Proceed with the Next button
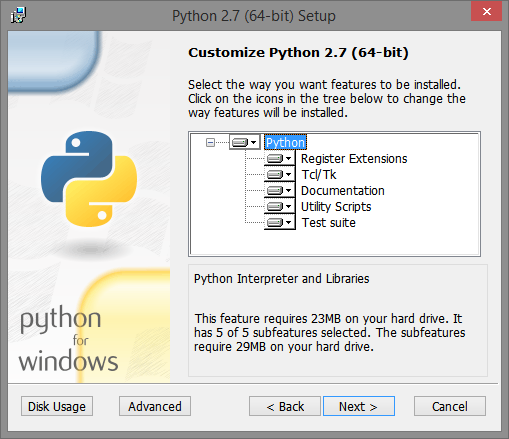This screenshot has width=509, height=439. 359,406
